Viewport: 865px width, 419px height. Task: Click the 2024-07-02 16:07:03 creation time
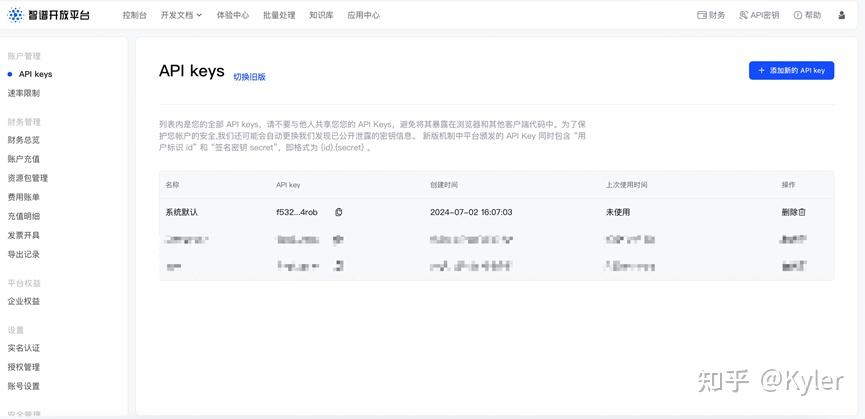[x=471, y=212]
